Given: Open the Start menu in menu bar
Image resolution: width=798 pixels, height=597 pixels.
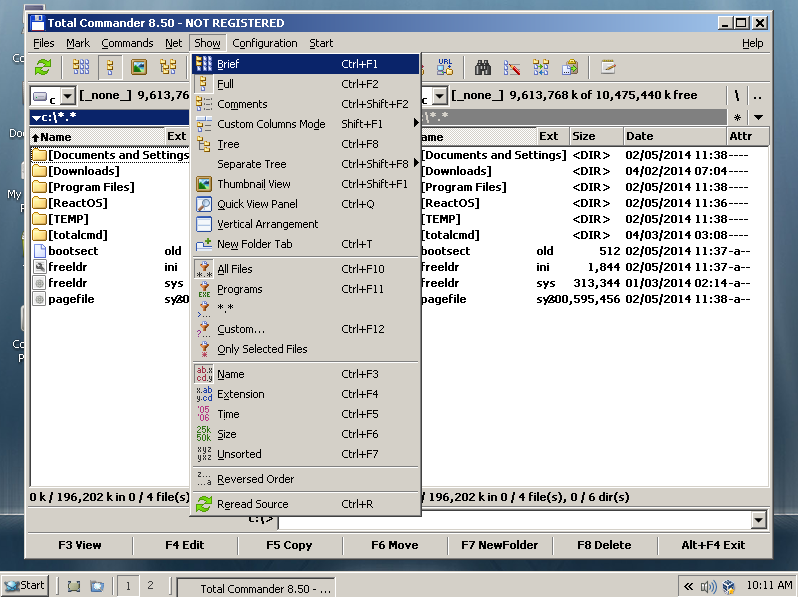Looking at the screenshot, I should 321,43.
